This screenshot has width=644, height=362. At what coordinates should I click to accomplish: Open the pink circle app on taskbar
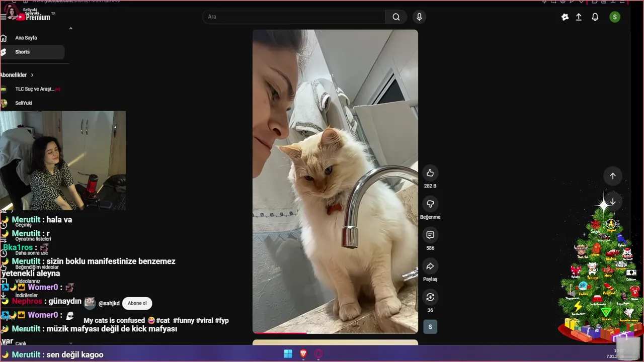(318, 354)
